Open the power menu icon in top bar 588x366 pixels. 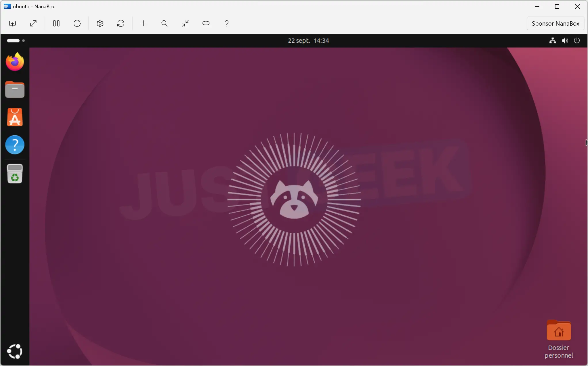577,41
